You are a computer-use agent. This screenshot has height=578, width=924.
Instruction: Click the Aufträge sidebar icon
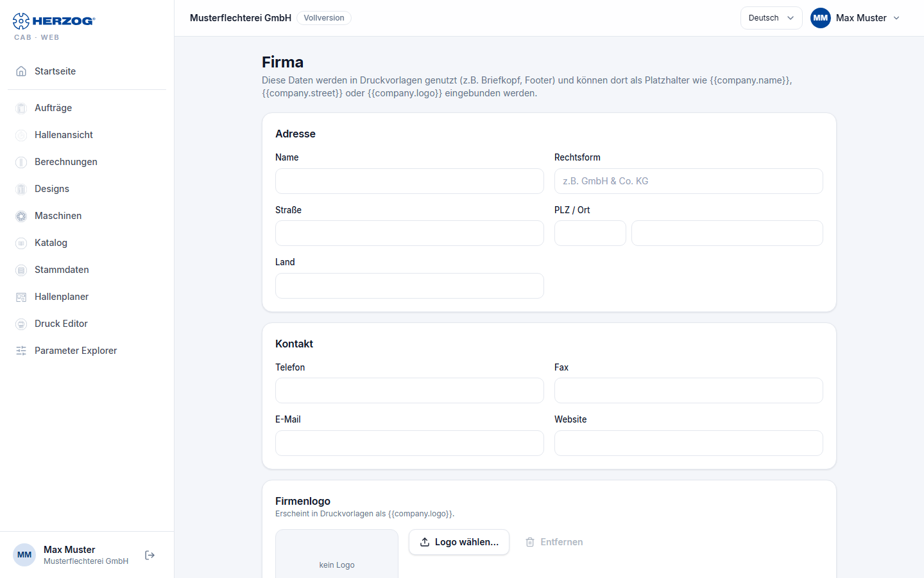21,108
